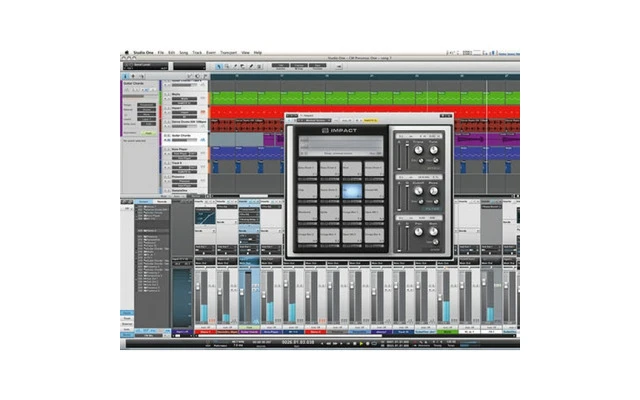Start playback with the transport Play button
The height and width of the screenshot is (400, 640).
[361, 344]
